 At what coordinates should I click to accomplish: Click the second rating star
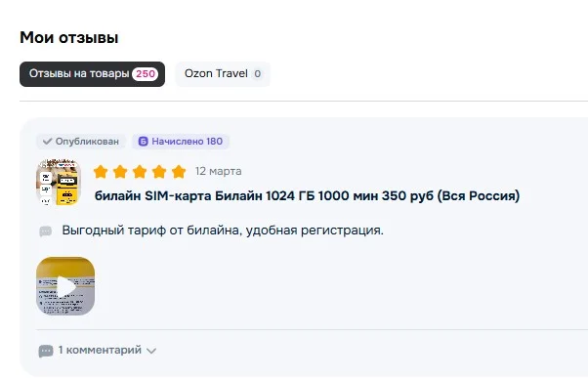(120, 172)
